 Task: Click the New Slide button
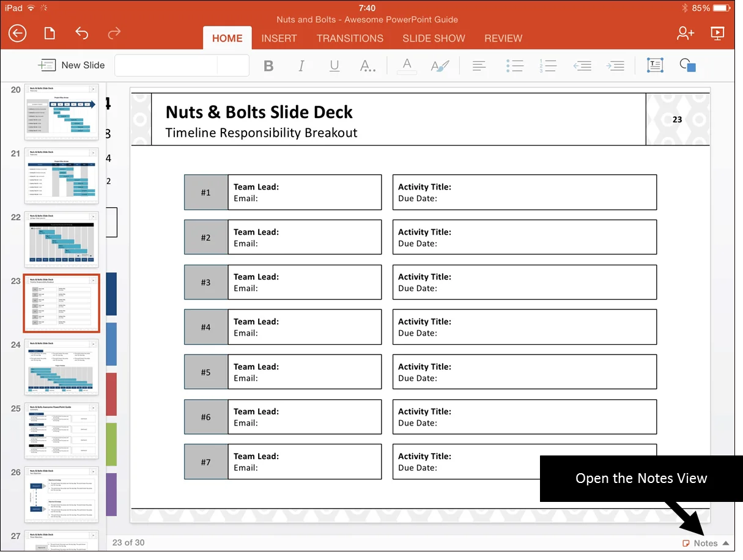click(x=71, y=65)
